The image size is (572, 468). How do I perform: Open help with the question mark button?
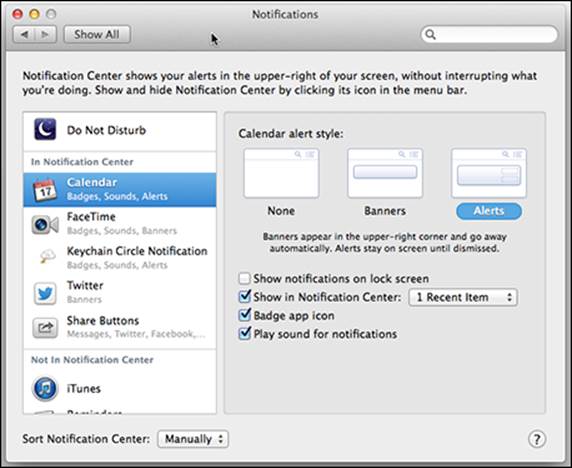(x=537, y=439)
